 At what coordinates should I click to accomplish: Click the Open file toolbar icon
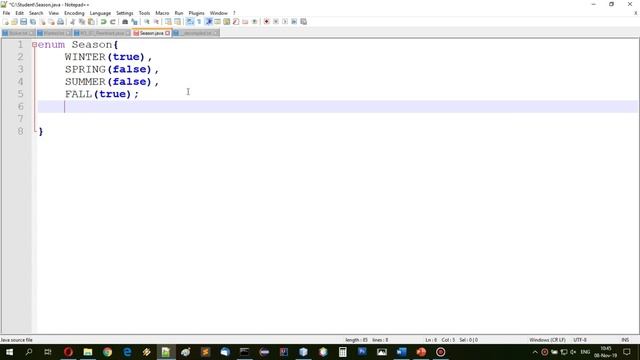click(14, 22)
